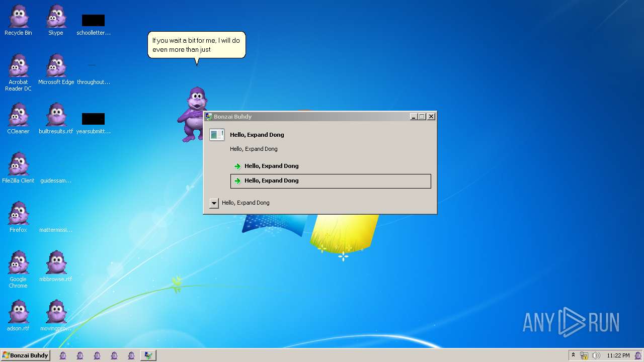Select builtresults.rtf on the desktop
The height and width of the screenshot is (362, 644).
(56, 119)
